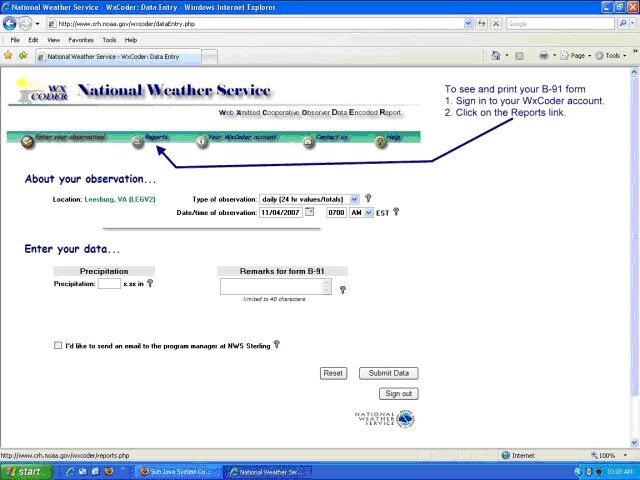
Task: Click the Refresh page icon
Action: 482,24
